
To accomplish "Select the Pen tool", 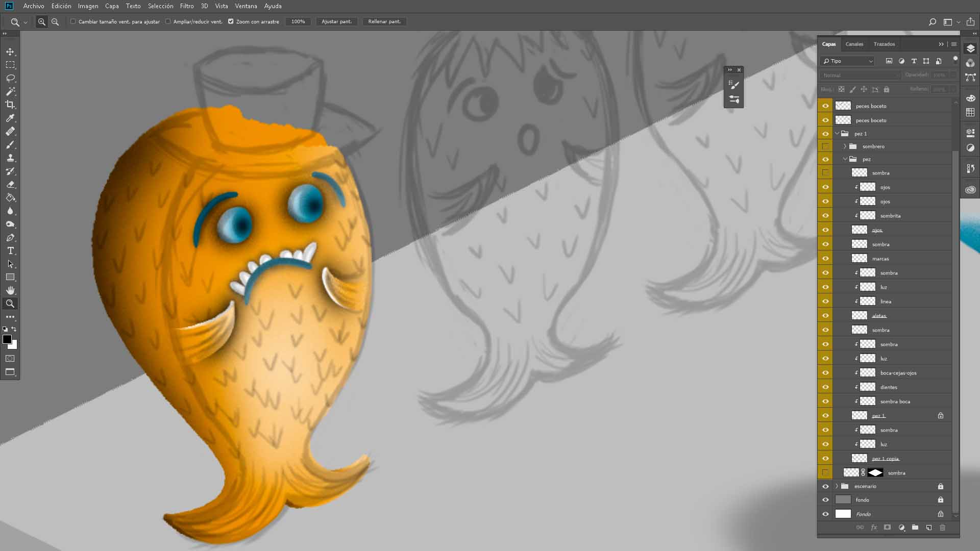I will [10, 237].
